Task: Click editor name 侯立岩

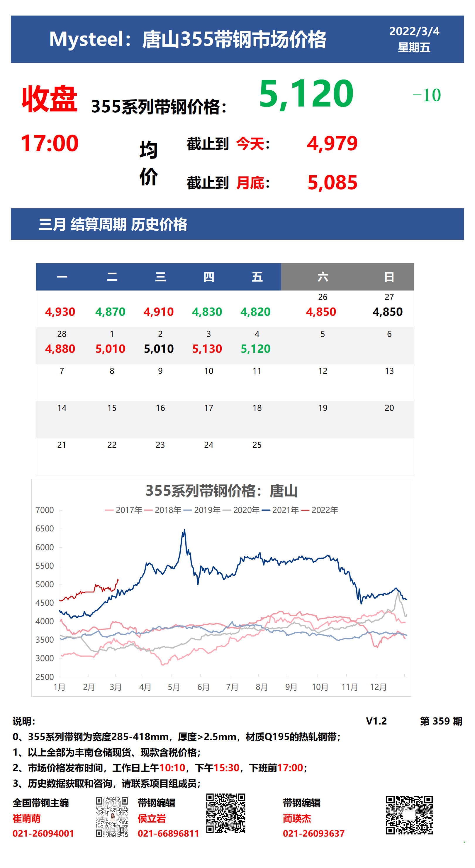Action: click(152, 818)
